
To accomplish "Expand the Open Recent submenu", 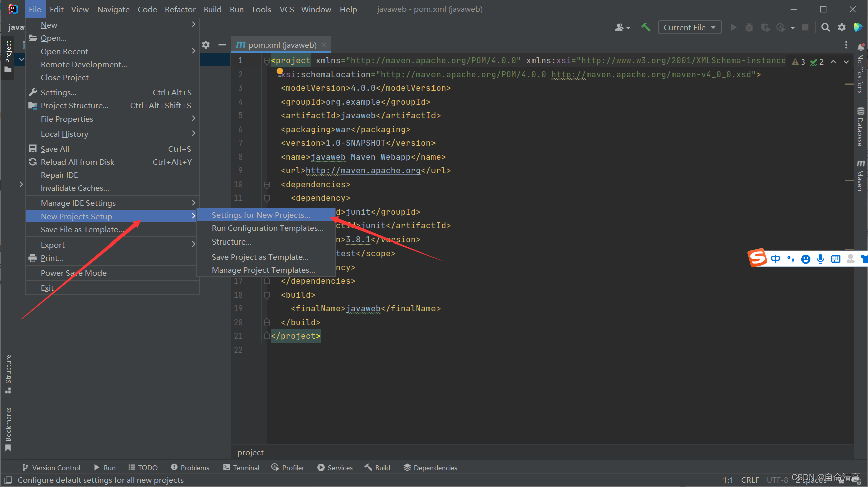I will tap(113, 51).
